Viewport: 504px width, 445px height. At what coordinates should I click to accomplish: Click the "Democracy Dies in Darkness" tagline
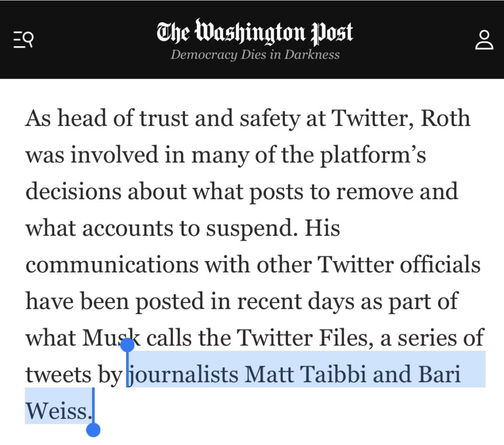pos(254,55)
